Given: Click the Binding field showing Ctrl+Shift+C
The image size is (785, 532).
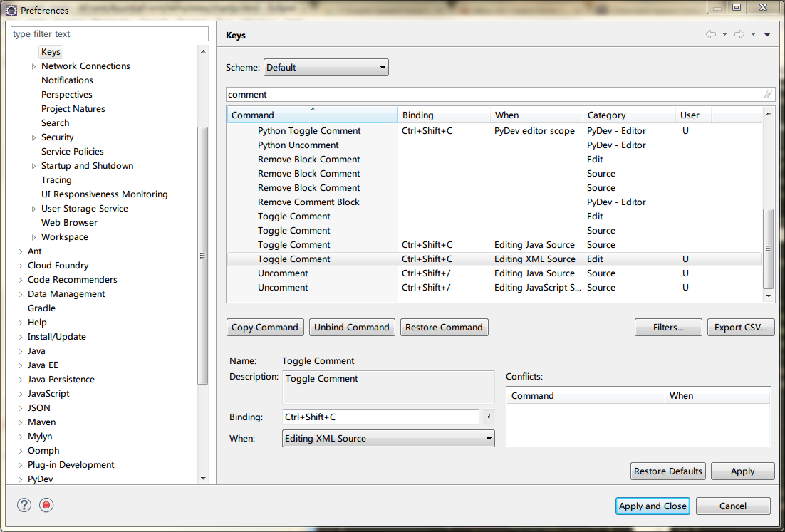Looking at the screenshot, I should click(x=380, y=417).
